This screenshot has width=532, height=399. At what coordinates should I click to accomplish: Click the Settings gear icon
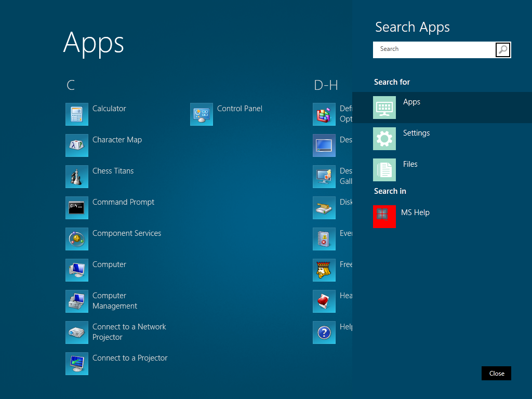click(384, 139)
